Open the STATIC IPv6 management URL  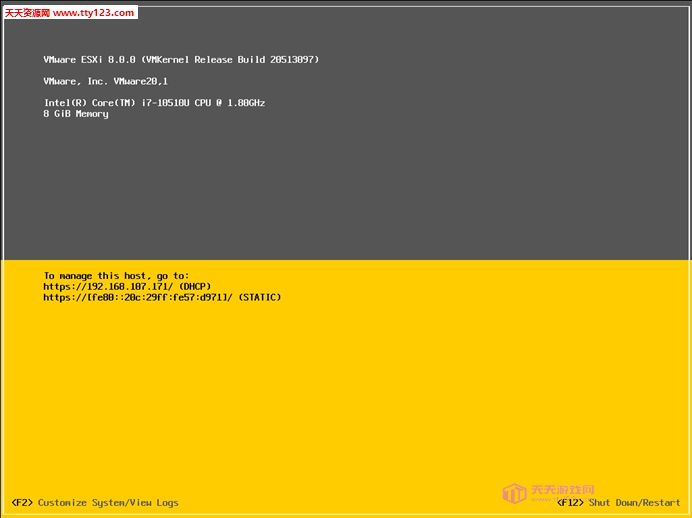click(162, 297)
